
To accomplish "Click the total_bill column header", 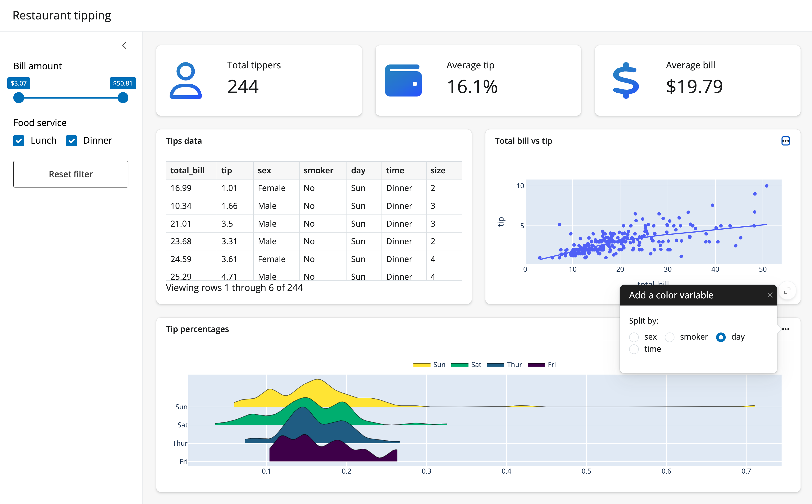I will point(187,170).
